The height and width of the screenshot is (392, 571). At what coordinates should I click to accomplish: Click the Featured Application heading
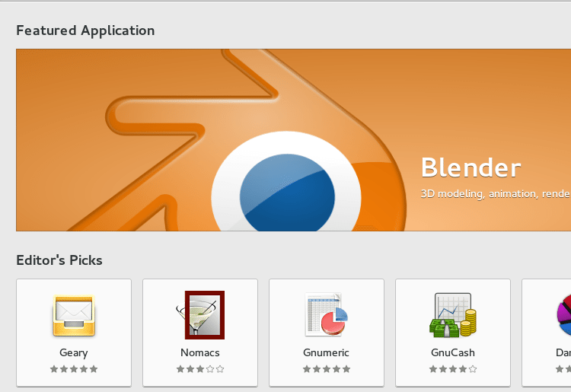(x=85, y=30)
